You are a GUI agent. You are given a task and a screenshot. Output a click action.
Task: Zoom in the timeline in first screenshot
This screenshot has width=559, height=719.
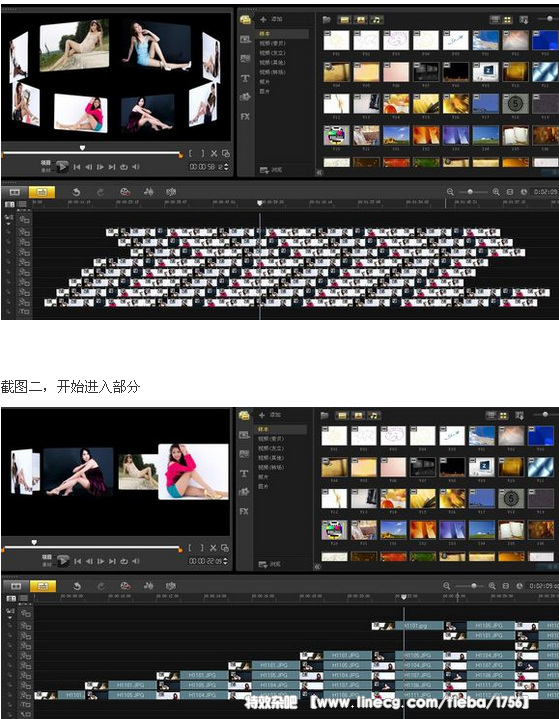coord(496,192)
